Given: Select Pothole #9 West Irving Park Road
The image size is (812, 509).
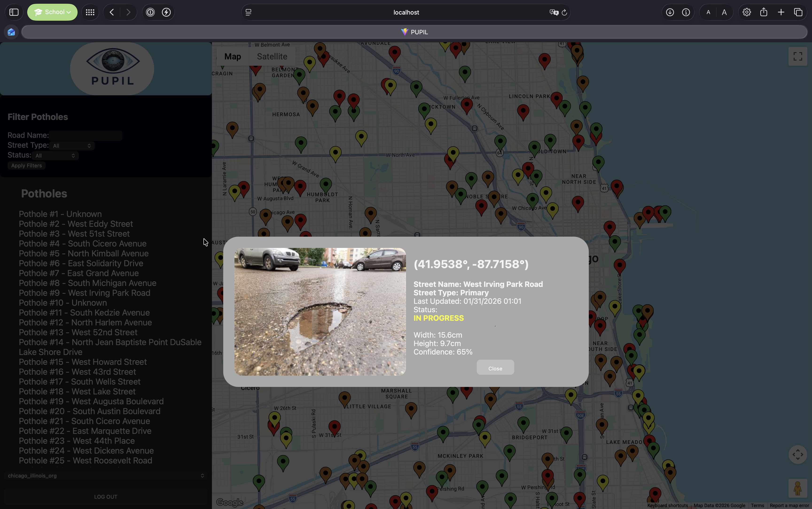Looking at the screenshot, I should (x=85, y=293).
